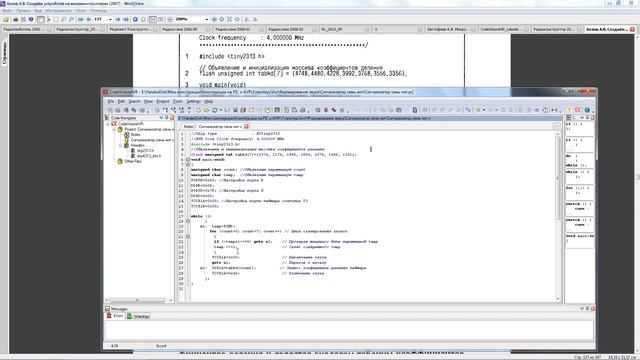Switch to RL_2013_09 document tab

[331, 29]
